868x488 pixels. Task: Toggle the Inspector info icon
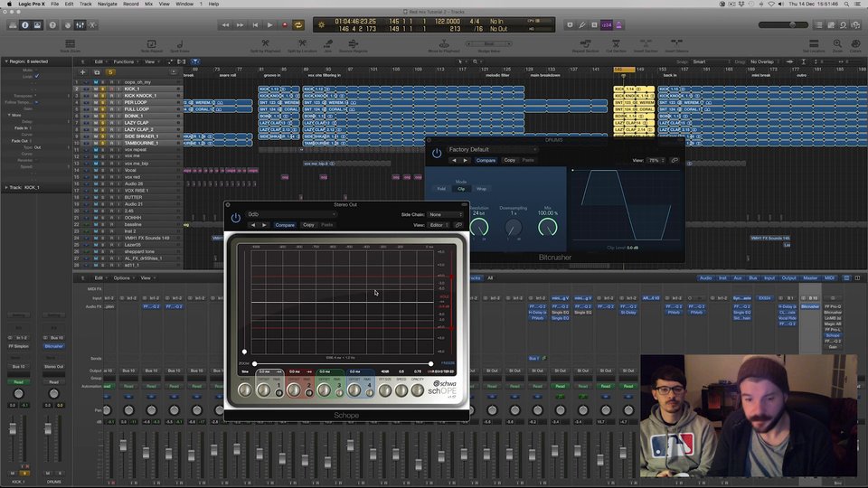click(x=25, y=25)
